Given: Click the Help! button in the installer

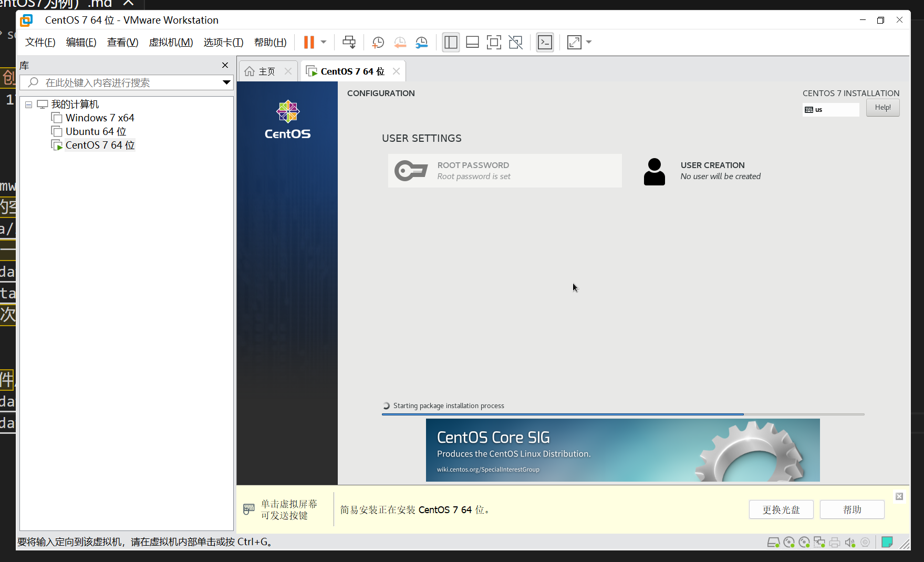Looking at the screenshot, I should [883, 108].
